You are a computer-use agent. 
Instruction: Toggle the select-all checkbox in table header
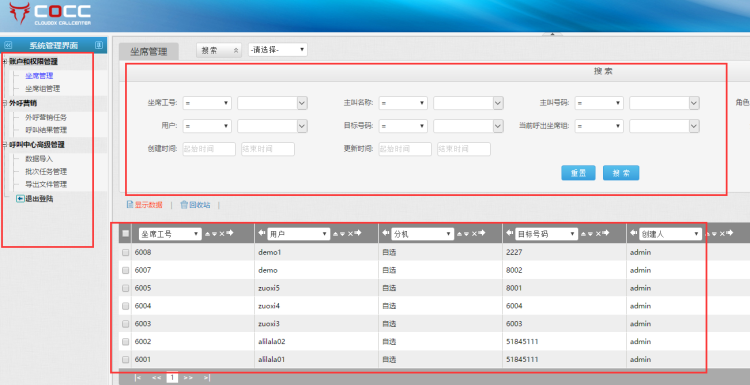point(125,233)
